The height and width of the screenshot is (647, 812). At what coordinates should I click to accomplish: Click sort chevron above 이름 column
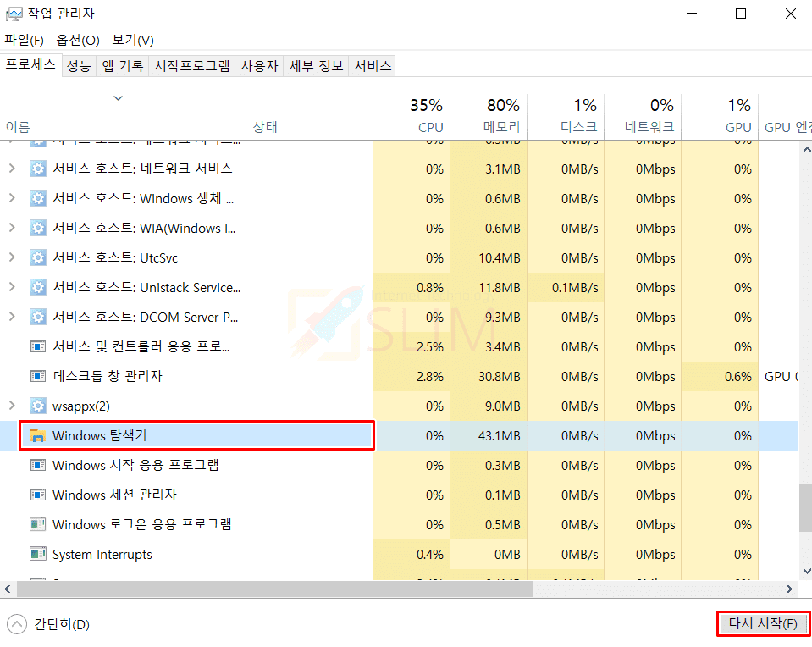click(118, 98)
